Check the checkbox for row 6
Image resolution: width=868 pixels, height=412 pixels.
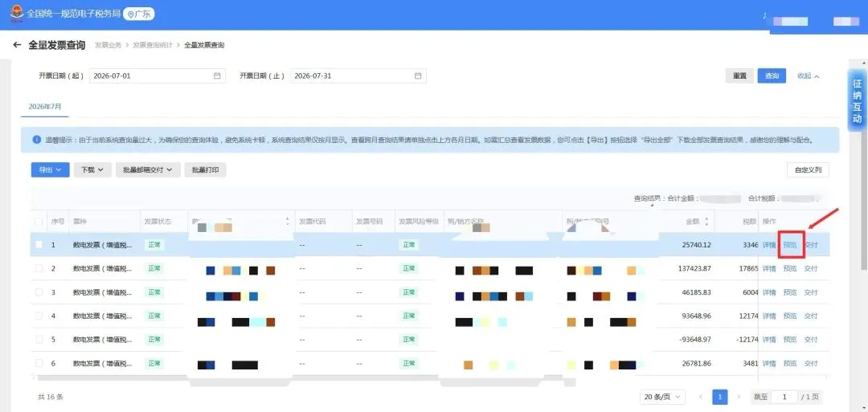point(39,363)
